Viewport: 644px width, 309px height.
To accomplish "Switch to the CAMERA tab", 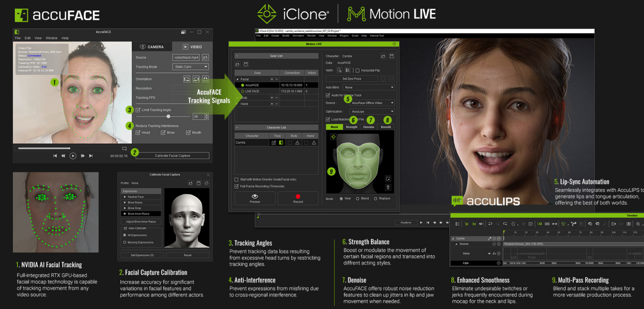I will click(152, 47).
